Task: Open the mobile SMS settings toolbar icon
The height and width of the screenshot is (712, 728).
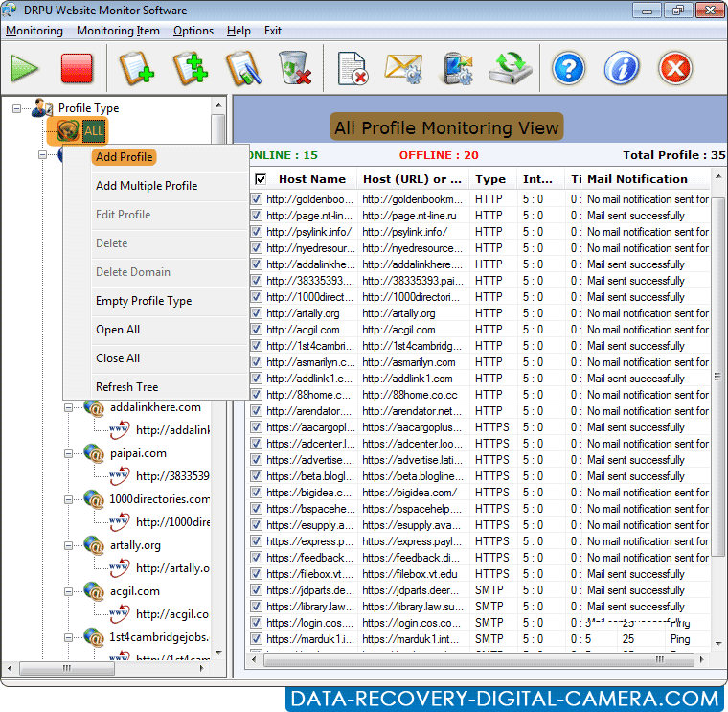Action: coord(457,68)
